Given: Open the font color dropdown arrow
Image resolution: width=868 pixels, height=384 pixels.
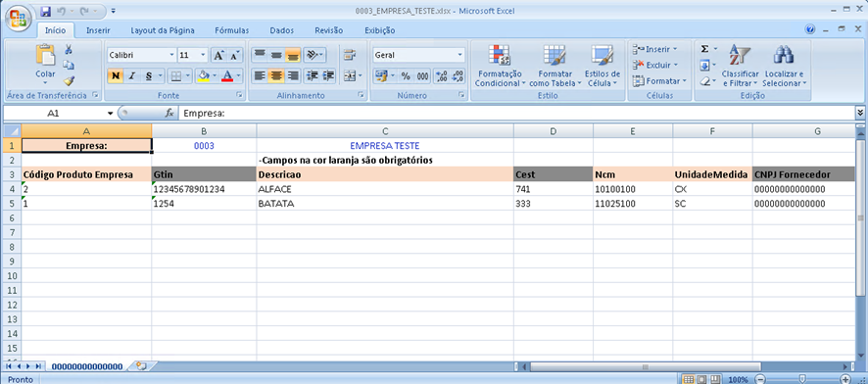Looking at the screenshot, I should 239,75.
